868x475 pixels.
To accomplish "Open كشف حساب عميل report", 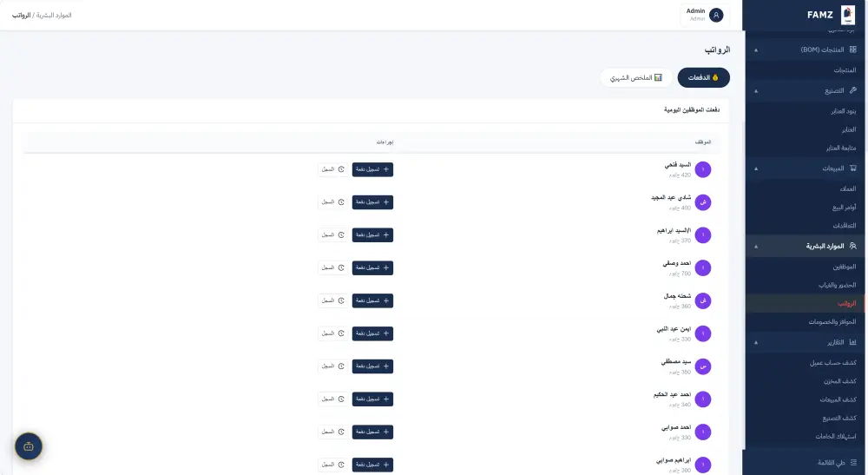I will tap(832, 363).
